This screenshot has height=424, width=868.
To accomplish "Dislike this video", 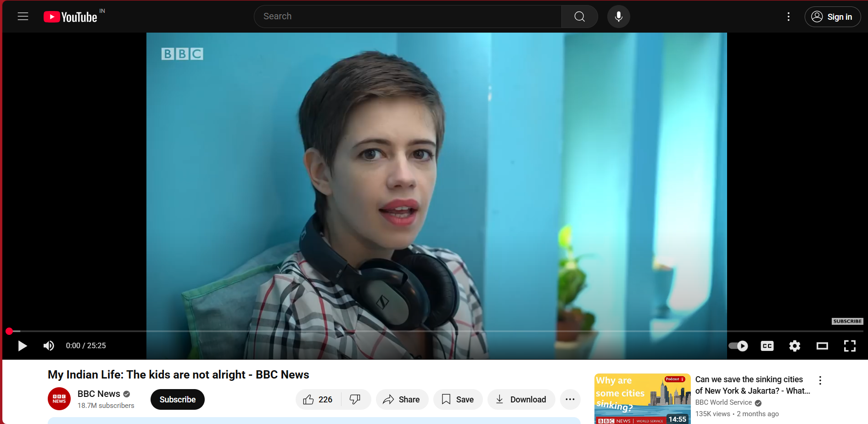I will point(355,399).
